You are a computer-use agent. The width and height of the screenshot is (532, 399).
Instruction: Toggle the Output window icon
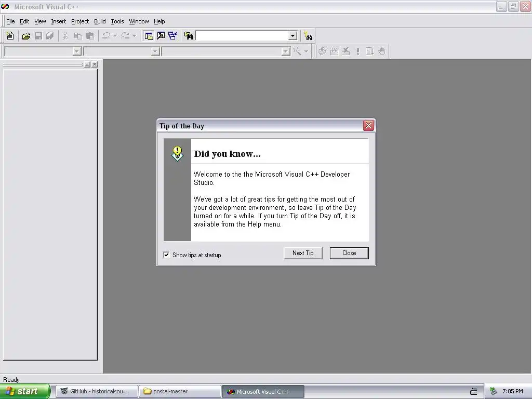point(161,36)
